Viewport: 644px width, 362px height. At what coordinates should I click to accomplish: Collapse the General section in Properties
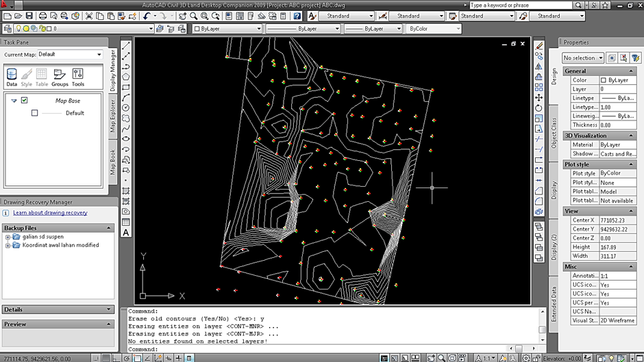(631, 71)
